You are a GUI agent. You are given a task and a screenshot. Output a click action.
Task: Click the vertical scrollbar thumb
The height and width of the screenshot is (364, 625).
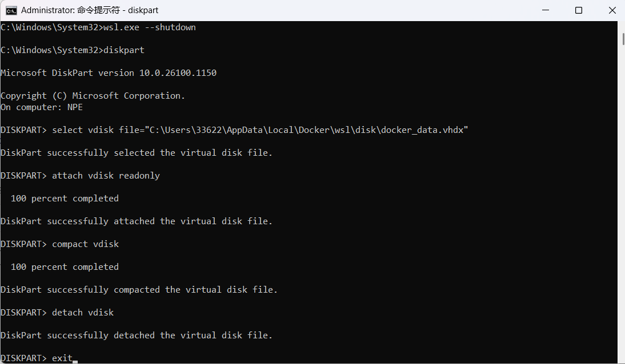[623, 39]
